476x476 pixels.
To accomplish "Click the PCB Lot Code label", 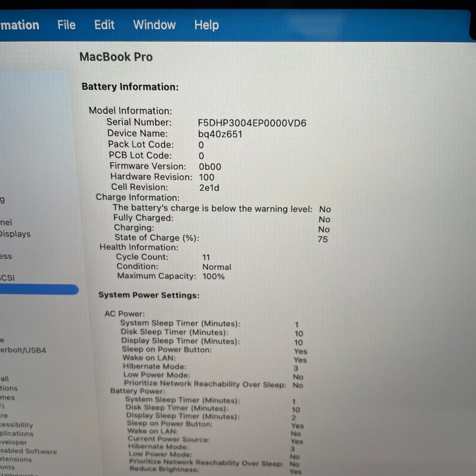I will tap(140, 155).
